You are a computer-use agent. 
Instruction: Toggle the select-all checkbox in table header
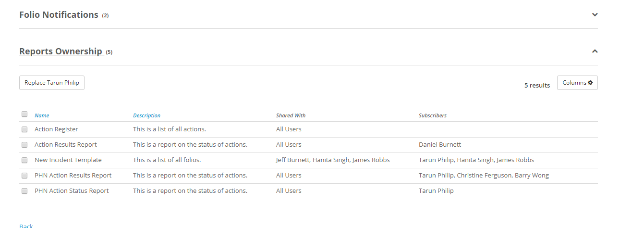pyautogui.click(x=24, y=114)
